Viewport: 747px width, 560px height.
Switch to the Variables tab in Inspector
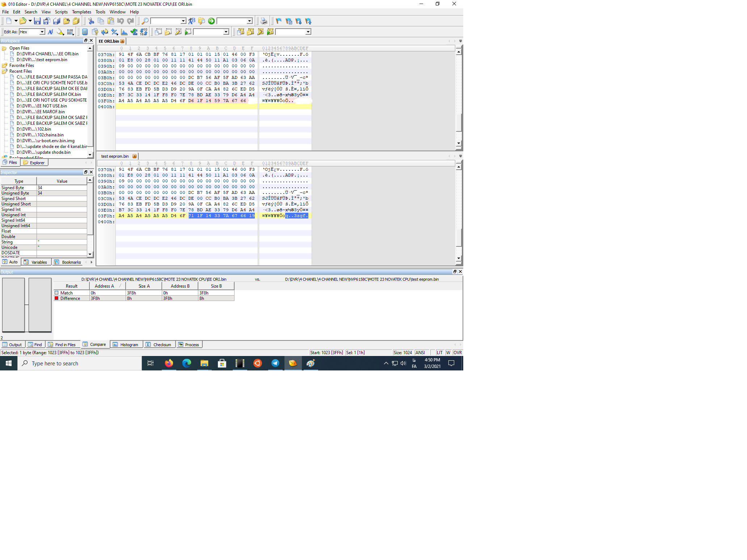click(36, 262)
